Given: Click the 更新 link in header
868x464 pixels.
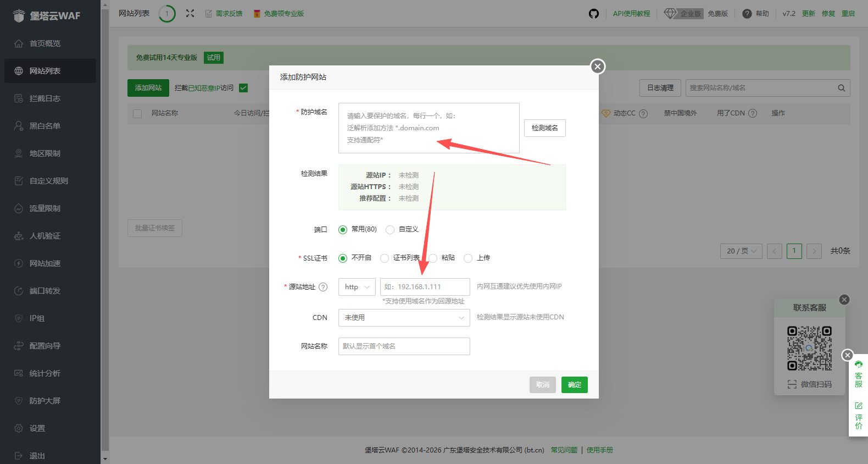Looking at the screenshot, I should pyautogui.click(x=809, y=14).
